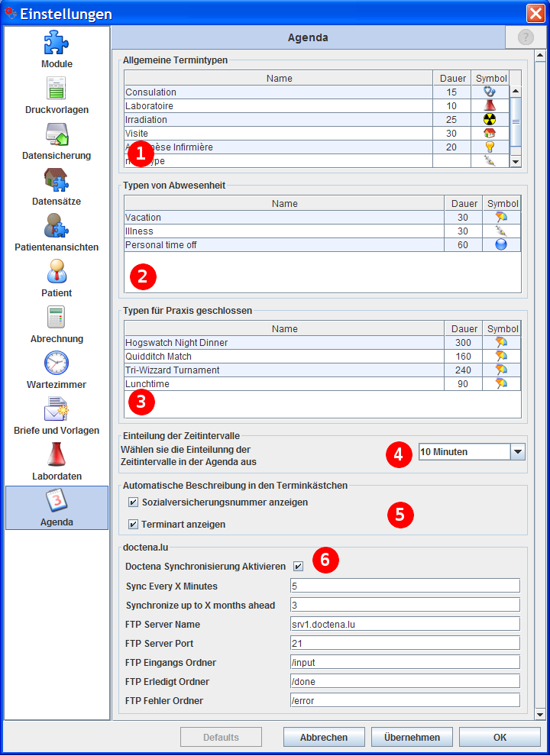Open Briefe und Vorlagen section
This screenshot has height=756, width=550.
[57, 409]
